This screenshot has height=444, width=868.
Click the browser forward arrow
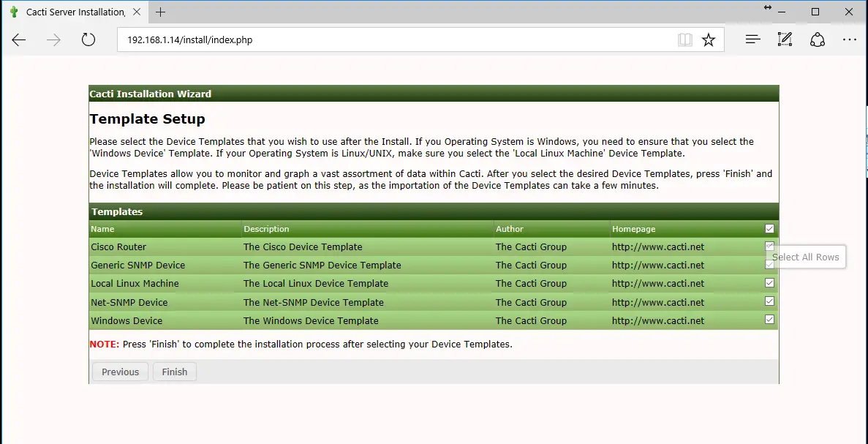(x=53, y=39)
